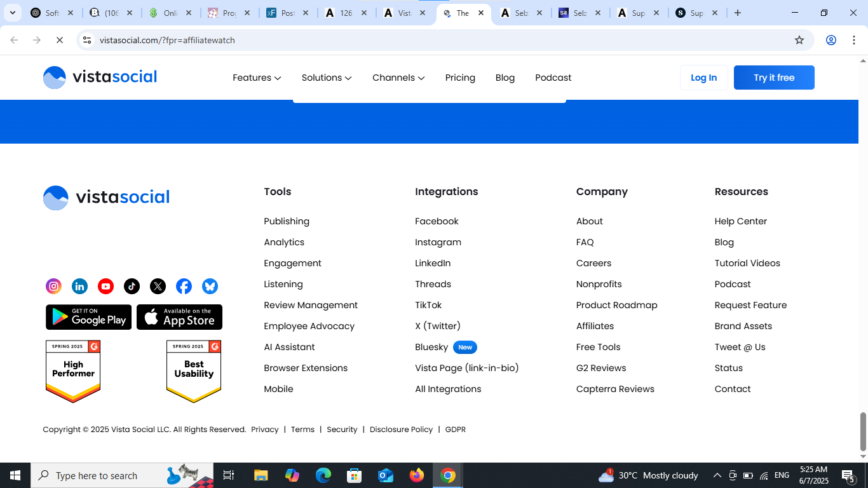The width and height of the screenshot is (868, 488).
Task: Launch File Explorer from the taskbar
Action: (x=261, y=475)
